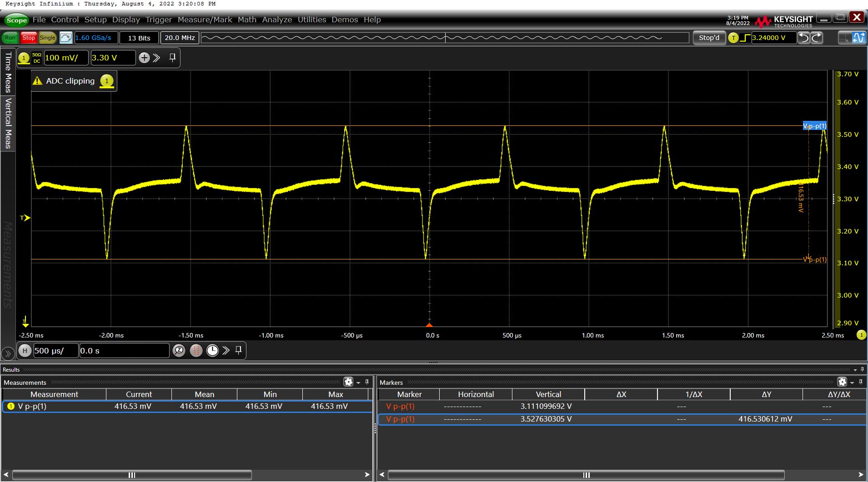The height and width of the screenshot is (482, 868).
Task: Expand the side panel with the circled chevrons
Action: pyautogui.click(x=8, y=353)
